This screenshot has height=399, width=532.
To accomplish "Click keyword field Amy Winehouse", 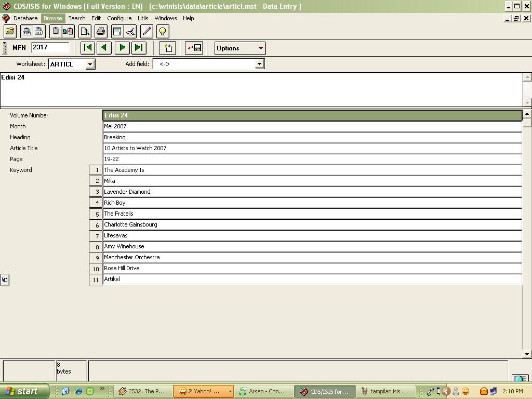I will (312, 246).
